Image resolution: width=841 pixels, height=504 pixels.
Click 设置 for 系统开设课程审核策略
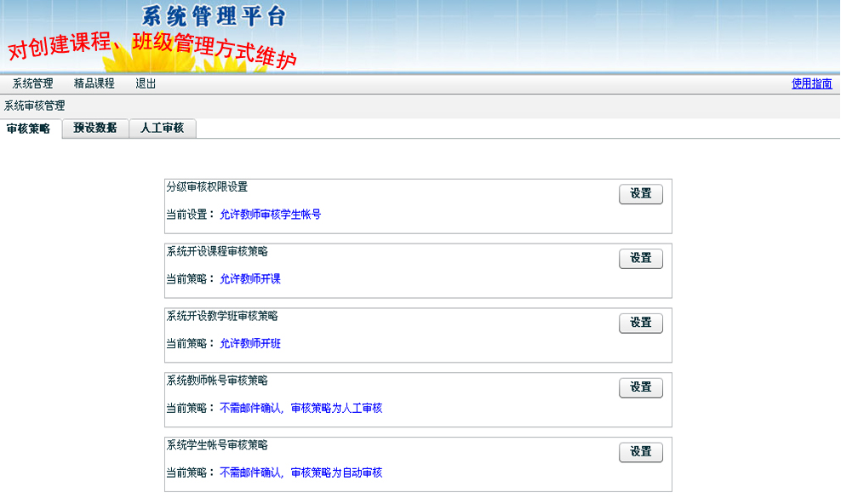(x=640, y=259)
